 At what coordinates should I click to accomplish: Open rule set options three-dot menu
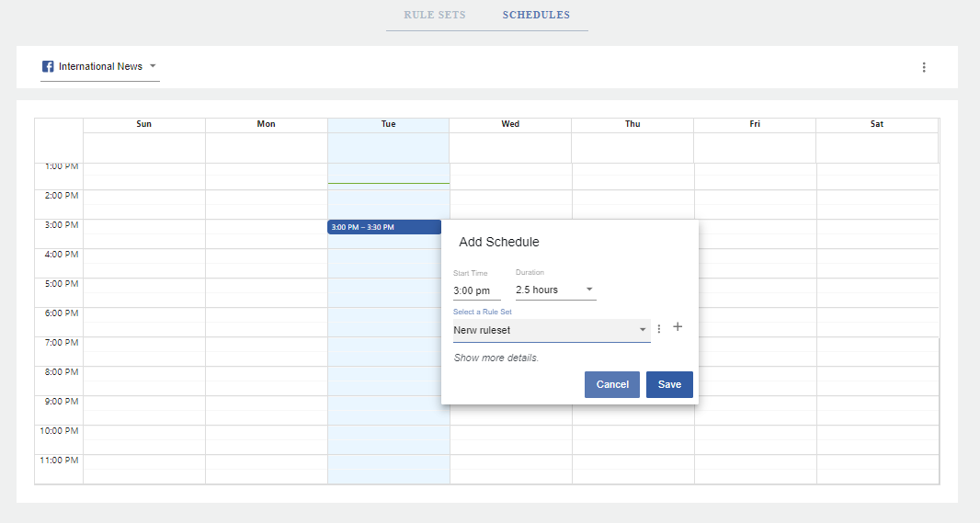click(x=659, y=329)
